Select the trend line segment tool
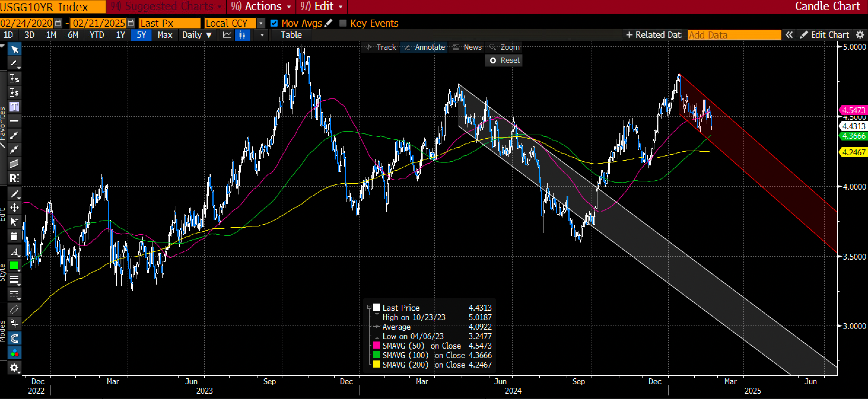The image size is (868, 399). pos(15,135)
